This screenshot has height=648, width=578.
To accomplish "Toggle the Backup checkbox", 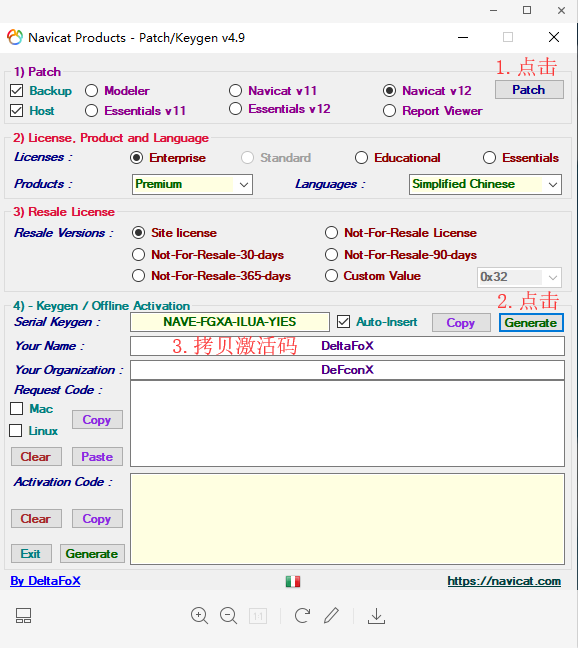I will [17, 91].
